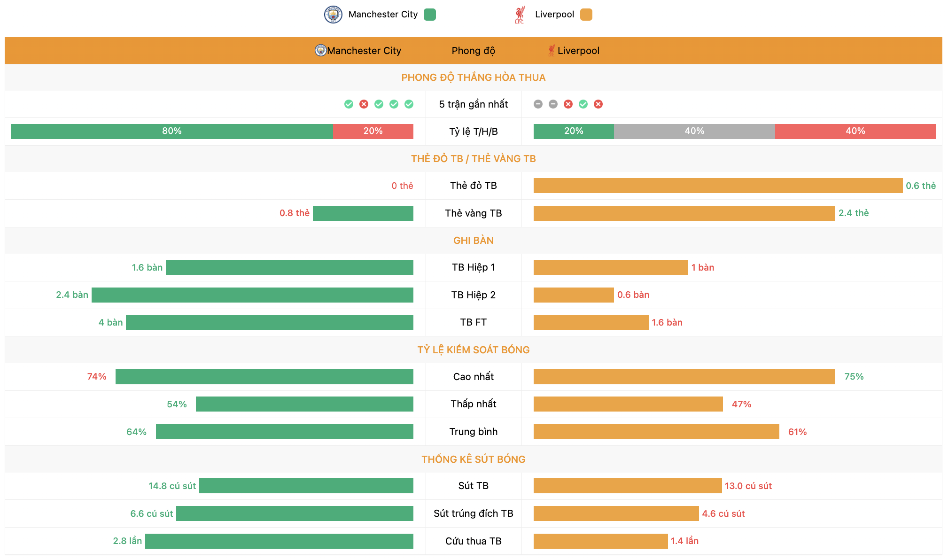Click Liverpool's fifth recent match loss icon
This screenshot has width=948, height=560.
(598, 104)
